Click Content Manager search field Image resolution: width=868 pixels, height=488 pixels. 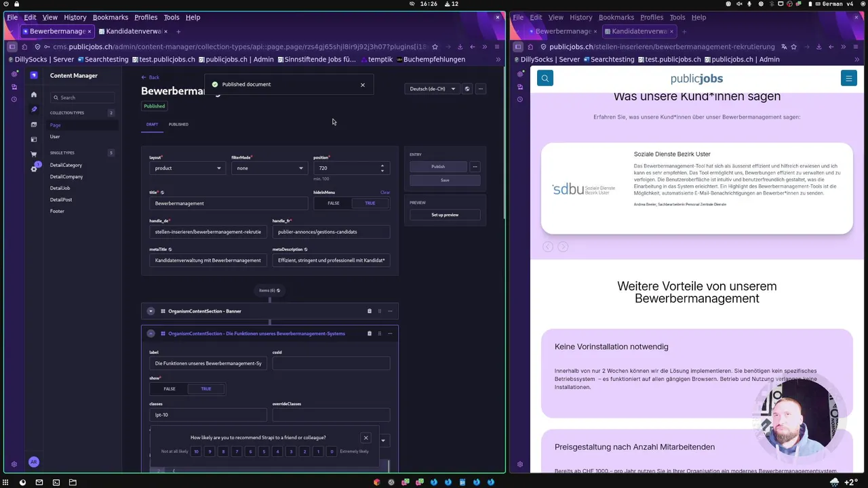pyautogui.click(x=82, y=98)
